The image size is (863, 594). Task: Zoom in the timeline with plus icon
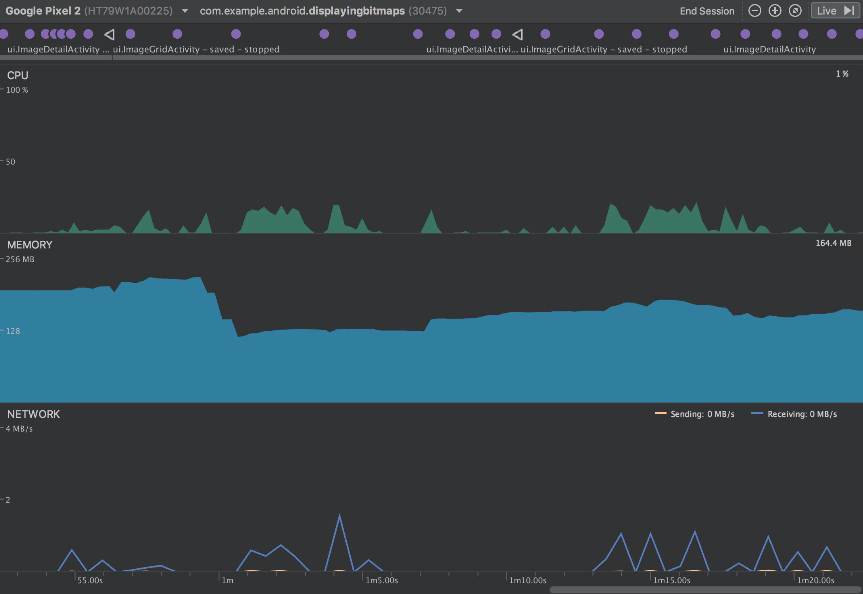pyautogui.click(x=775, y=10)
